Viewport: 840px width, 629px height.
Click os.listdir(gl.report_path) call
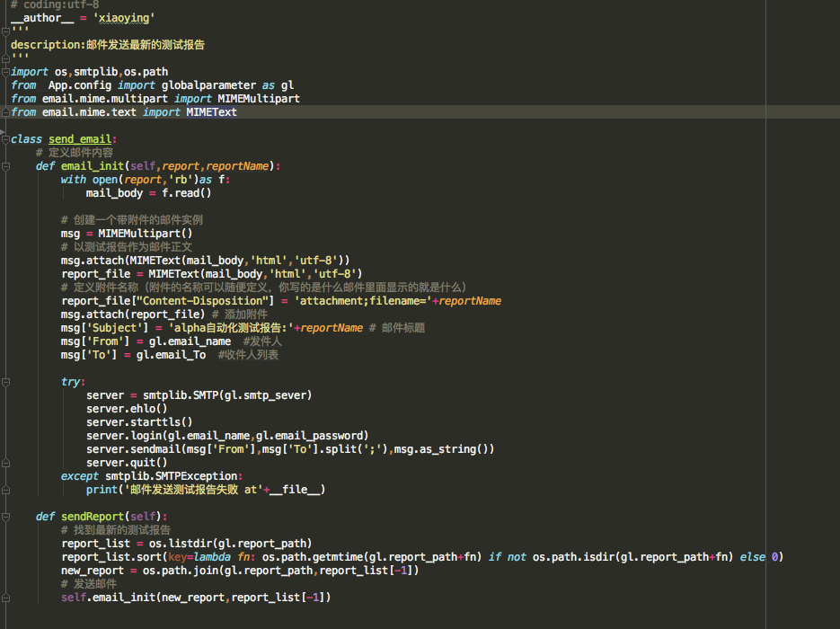click(x=230, y=544)
